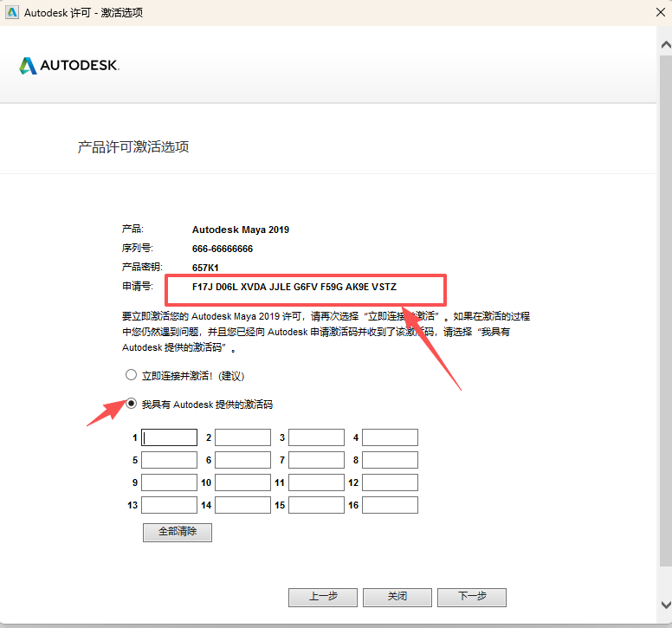Go back with the '上一步' button

point(323,597)
